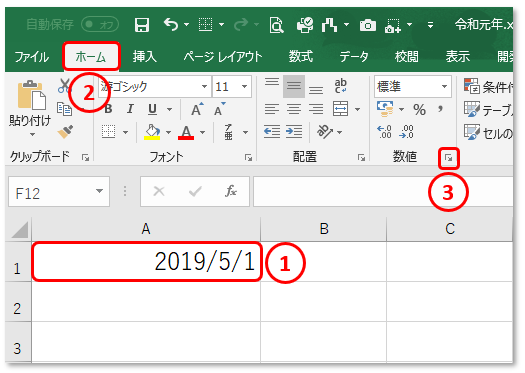Click Decrease Decimal icon

pos(406,132)
